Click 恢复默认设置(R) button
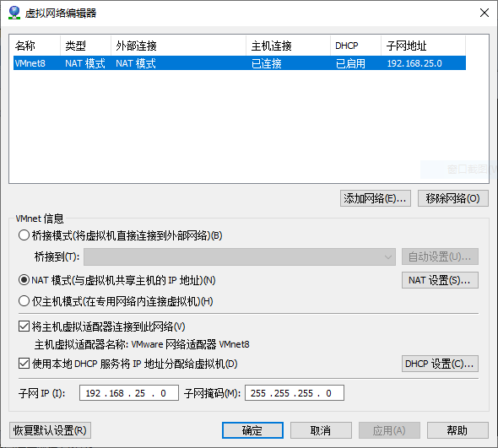 tap(50, 430)
